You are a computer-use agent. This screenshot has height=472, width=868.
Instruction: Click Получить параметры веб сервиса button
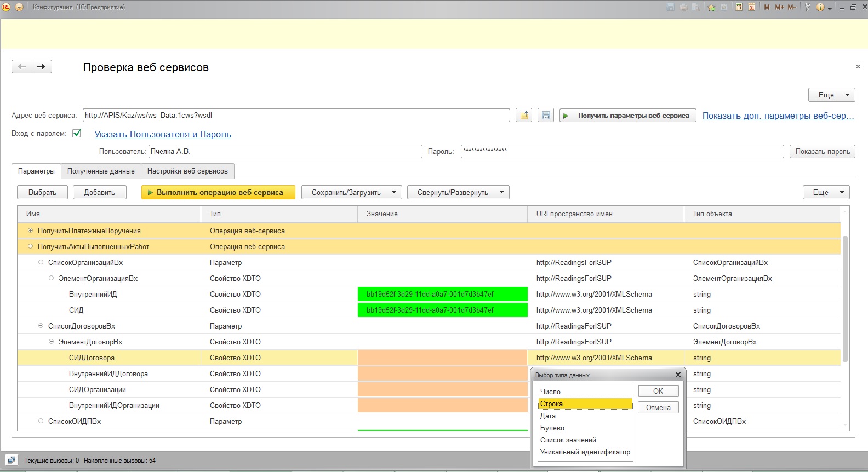(627, 116)
